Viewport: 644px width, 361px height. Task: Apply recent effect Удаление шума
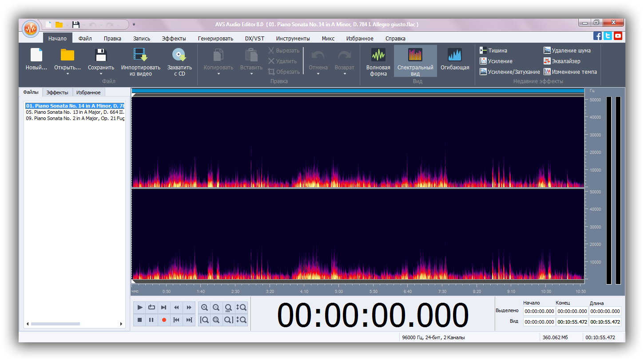pyautogui.click(x=567, y=51)
